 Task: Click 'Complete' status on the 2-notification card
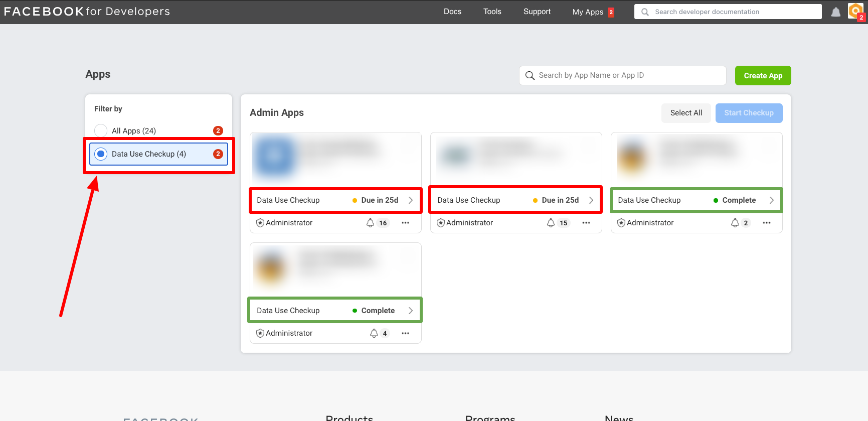point(739,200)
